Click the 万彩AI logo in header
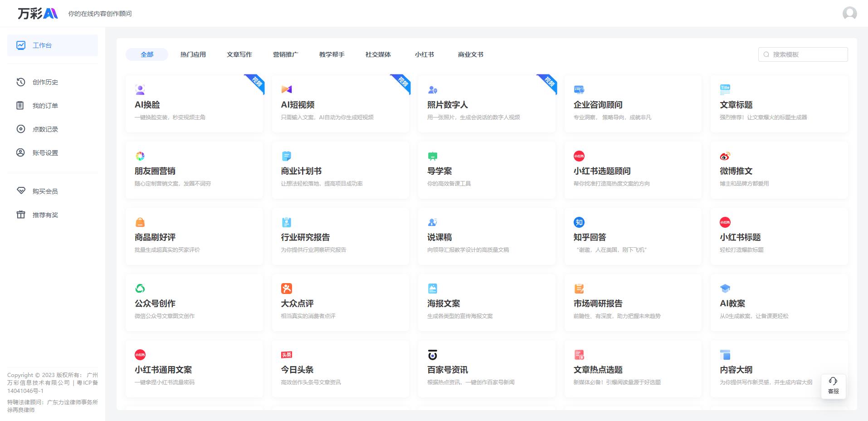 [x=38, y=14]
